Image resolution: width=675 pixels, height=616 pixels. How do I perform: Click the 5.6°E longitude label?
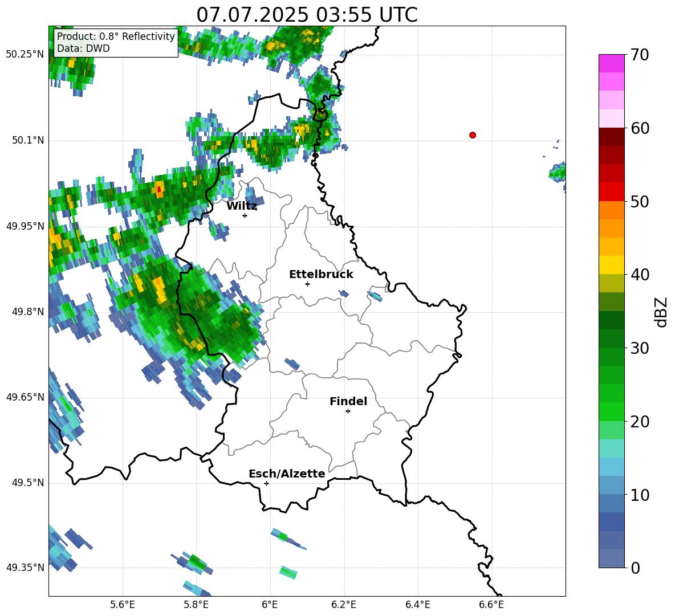point(123,605)
